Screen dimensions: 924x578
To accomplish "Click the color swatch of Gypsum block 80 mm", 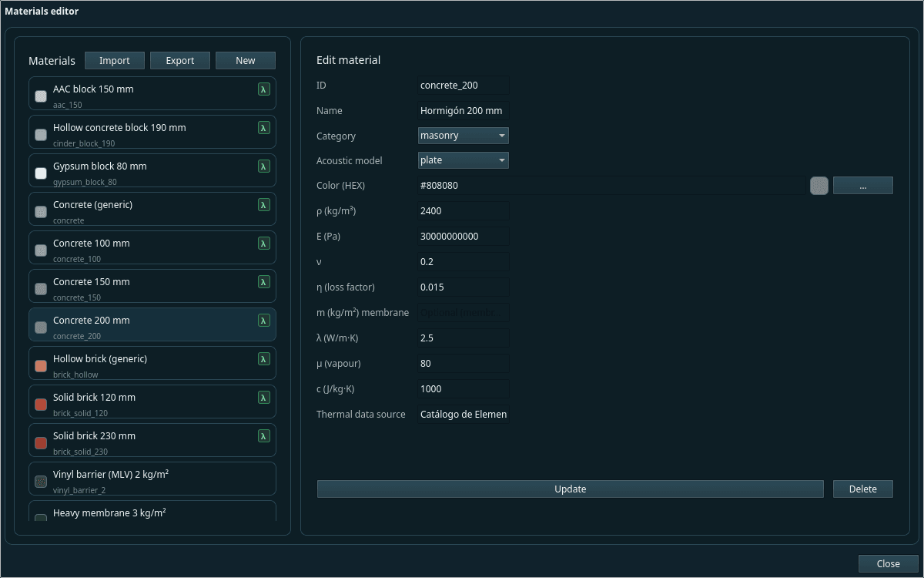I will click(x=41, y=173).
